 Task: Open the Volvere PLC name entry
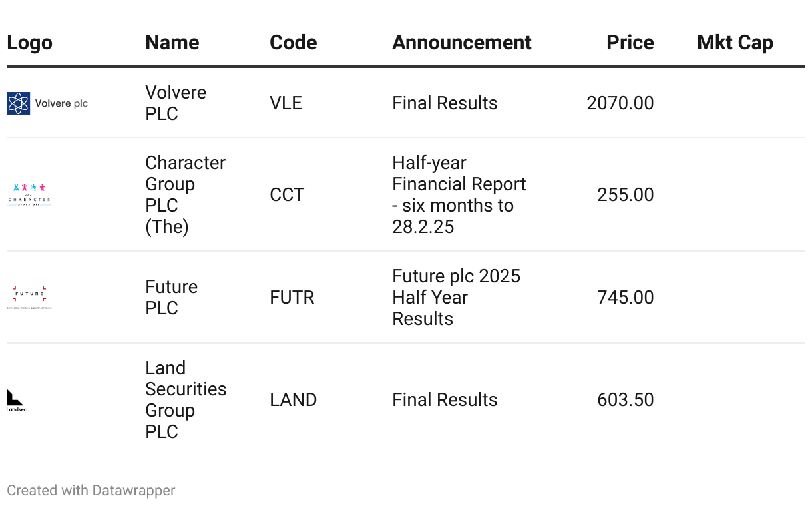coord(176,103)
